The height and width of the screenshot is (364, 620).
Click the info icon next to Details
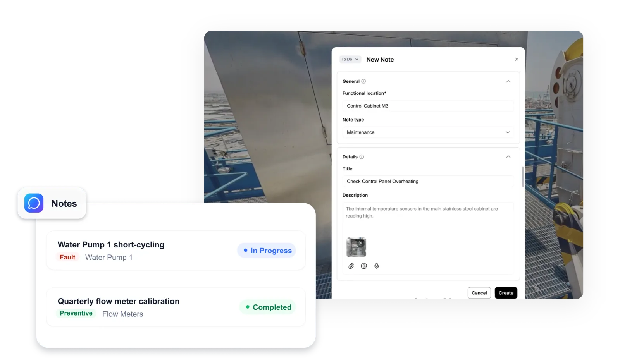click(x=362, y=157)
